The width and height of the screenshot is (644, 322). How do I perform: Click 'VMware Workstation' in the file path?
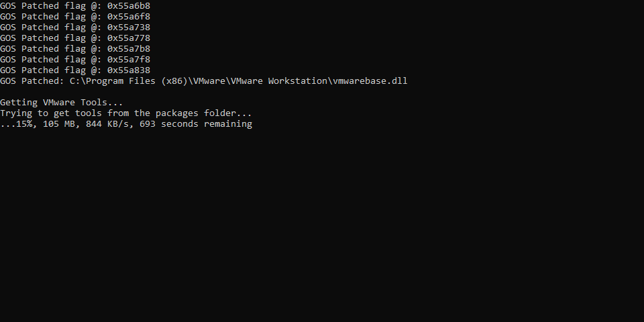pos(279,81)
